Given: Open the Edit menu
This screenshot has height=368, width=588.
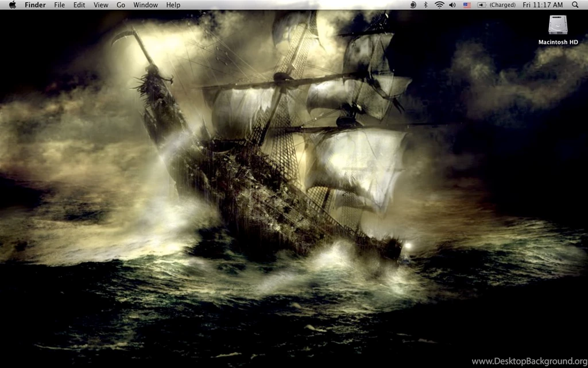Looking at the screenshot, I should (x=79, y=5).
